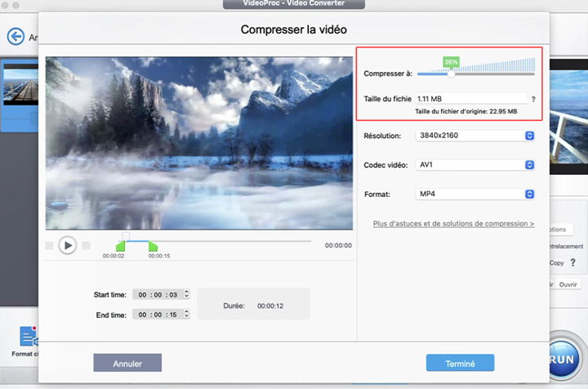Click the 36% compression label

(451, 62)
